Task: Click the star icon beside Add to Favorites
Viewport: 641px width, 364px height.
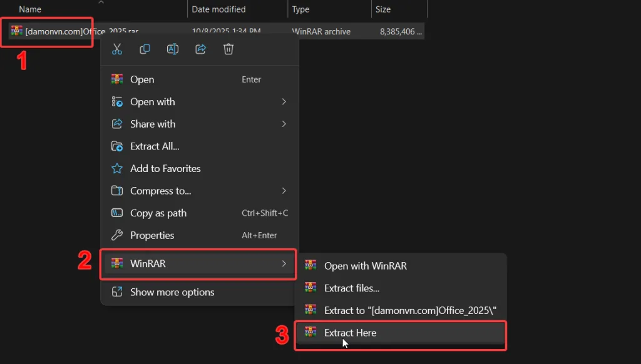Action: [x=117, y=168]
